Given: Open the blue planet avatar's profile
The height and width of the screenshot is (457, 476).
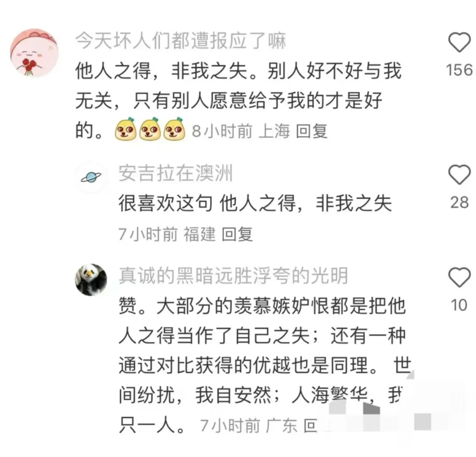Looking at the screenshot, I should pos(91,177).
